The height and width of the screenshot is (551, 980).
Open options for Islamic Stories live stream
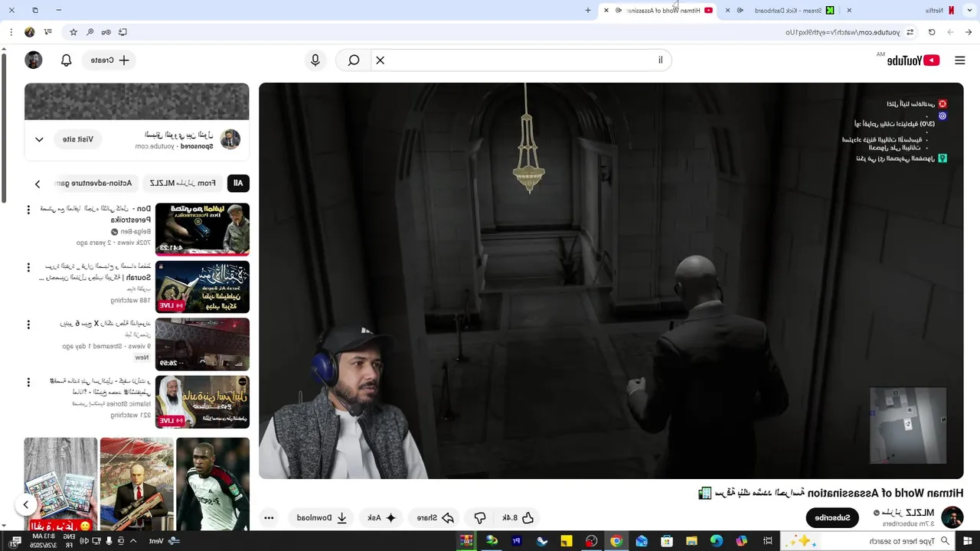click(28, 383)
